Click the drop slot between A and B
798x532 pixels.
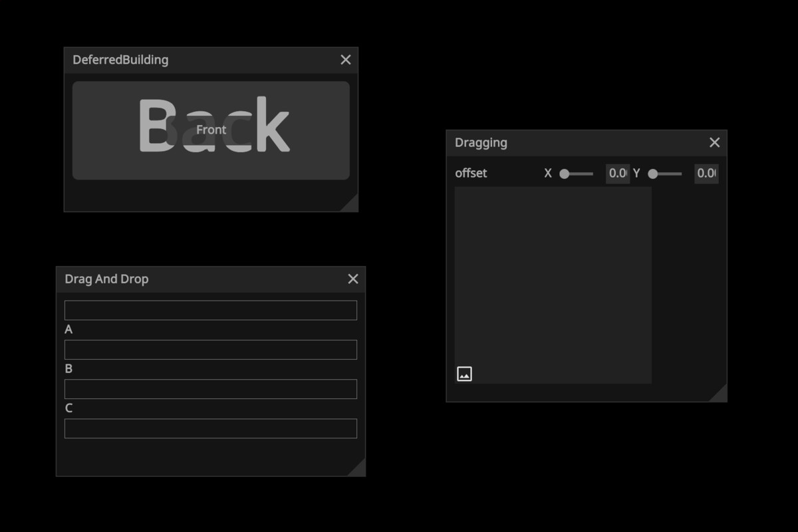click(211, 350)
